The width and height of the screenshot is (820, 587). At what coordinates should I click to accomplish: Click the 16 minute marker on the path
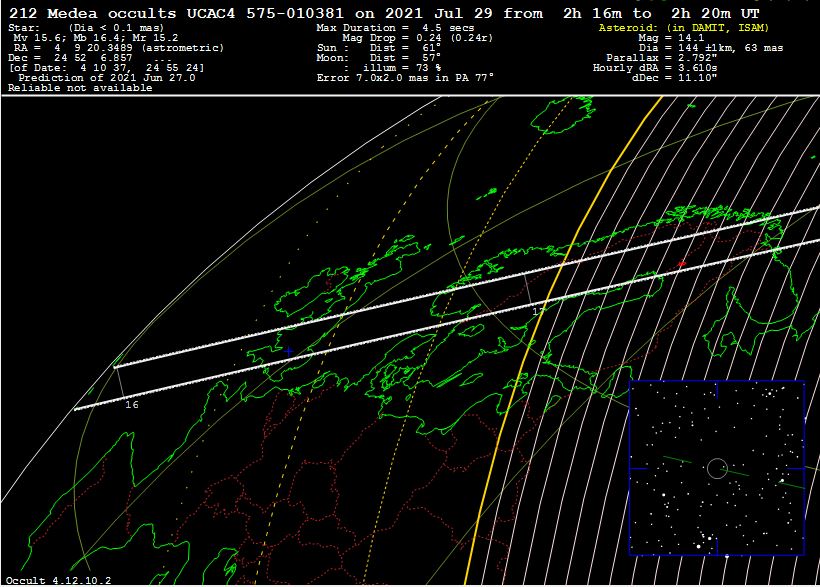[131, 404]
